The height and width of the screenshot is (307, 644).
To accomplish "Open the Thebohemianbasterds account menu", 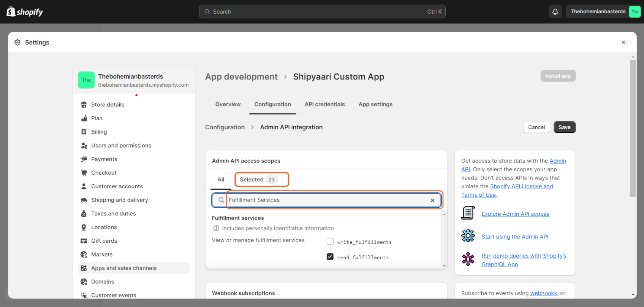I will 603,12.
